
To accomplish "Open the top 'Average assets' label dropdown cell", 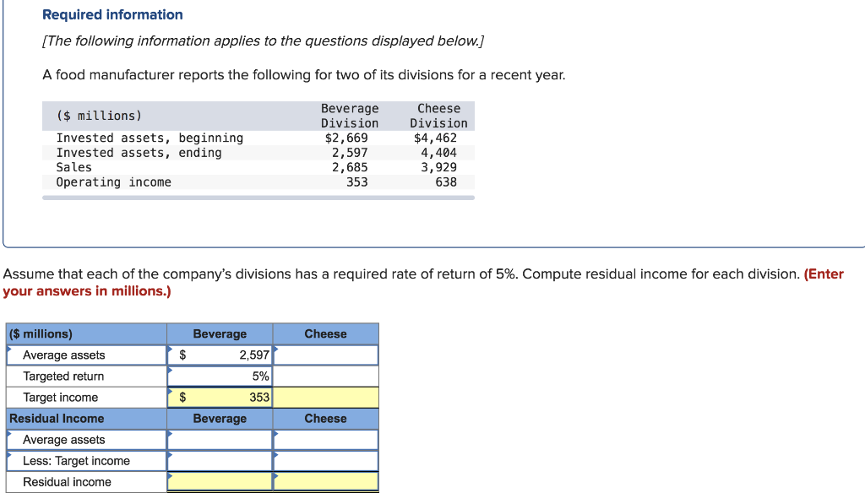I will pyautogui.click(x=87, y=355).
